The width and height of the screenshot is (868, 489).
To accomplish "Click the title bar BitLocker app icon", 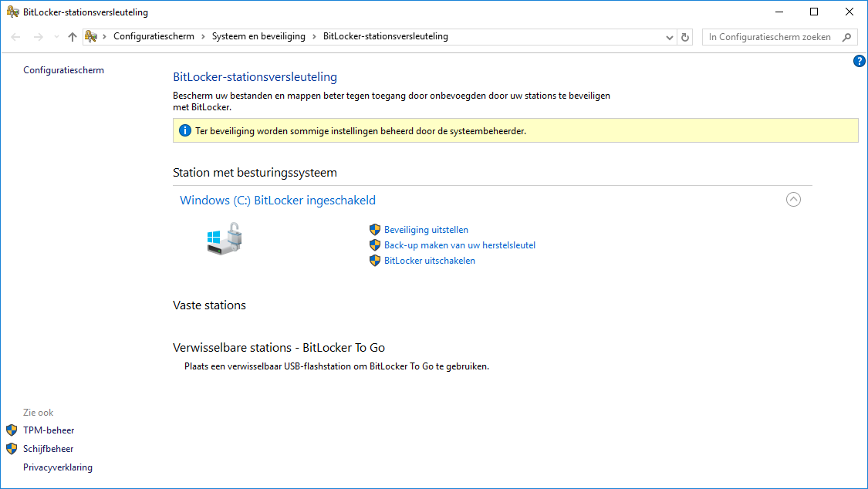I will tap(13, 12).
